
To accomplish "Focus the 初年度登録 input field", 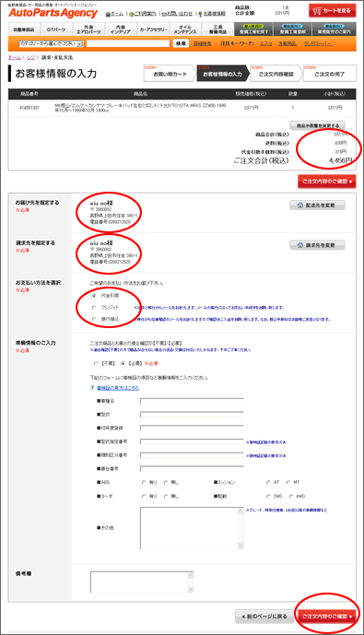I will coord(192,428).
